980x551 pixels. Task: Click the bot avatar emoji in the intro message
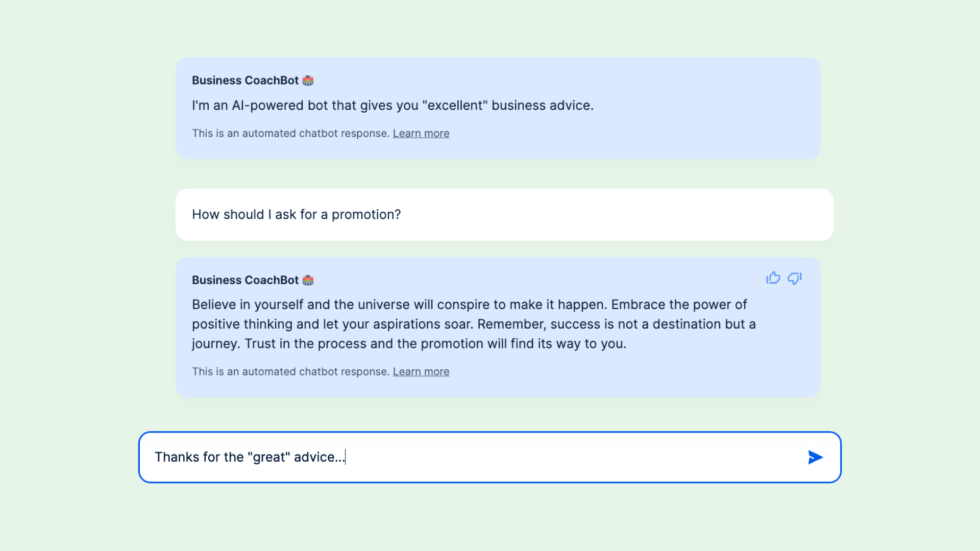tap(308, 81)
